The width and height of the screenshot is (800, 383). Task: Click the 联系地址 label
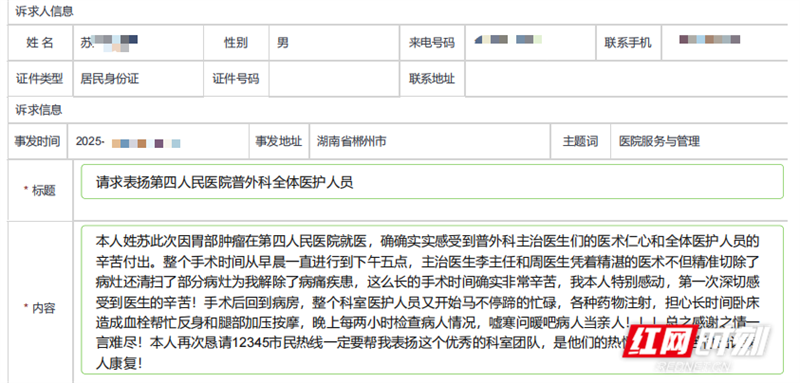[432, 79]
